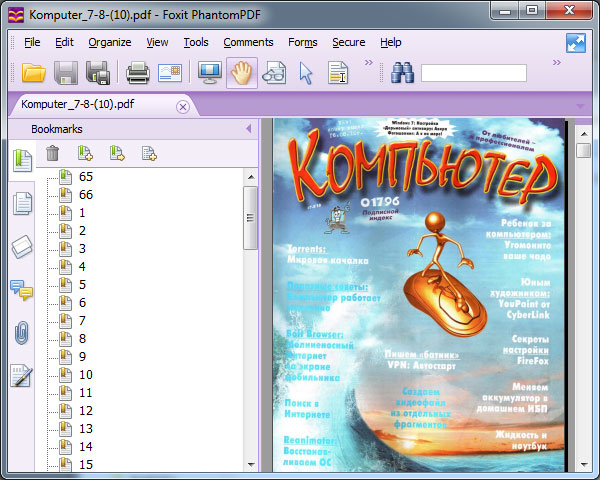
Task: Choose the Select Text arrow tool
Action: click(306, 73)
